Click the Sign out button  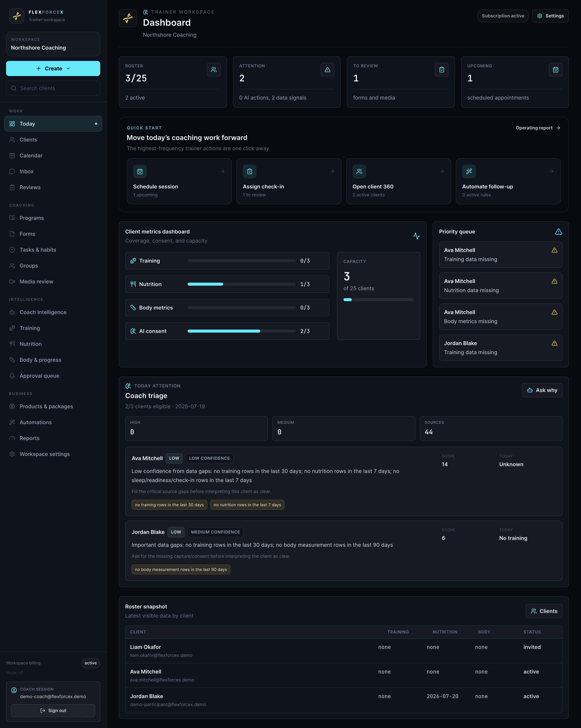[x=53, y=710]
